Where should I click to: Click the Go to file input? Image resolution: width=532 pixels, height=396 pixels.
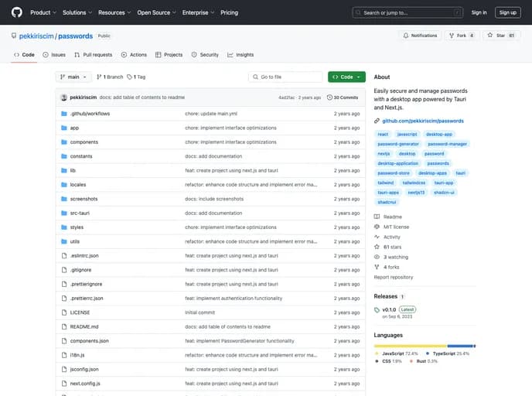(285, 77)
